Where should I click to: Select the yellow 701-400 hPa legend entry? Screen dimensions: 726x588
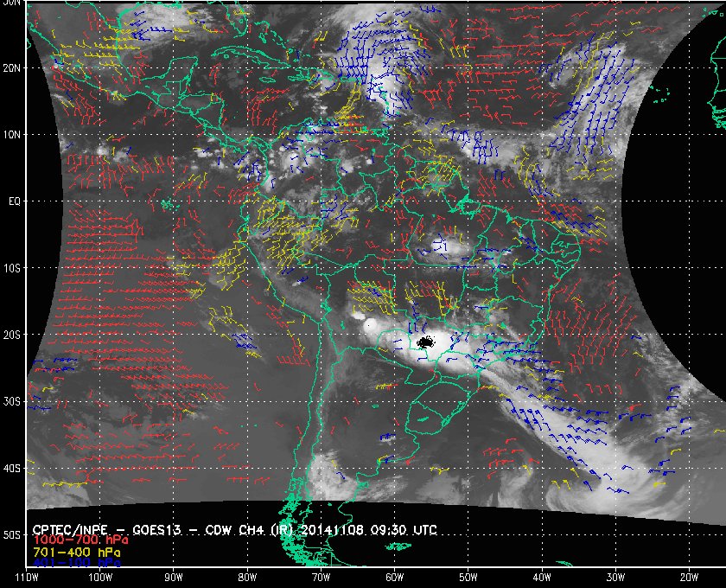click(x=77, y=553)
